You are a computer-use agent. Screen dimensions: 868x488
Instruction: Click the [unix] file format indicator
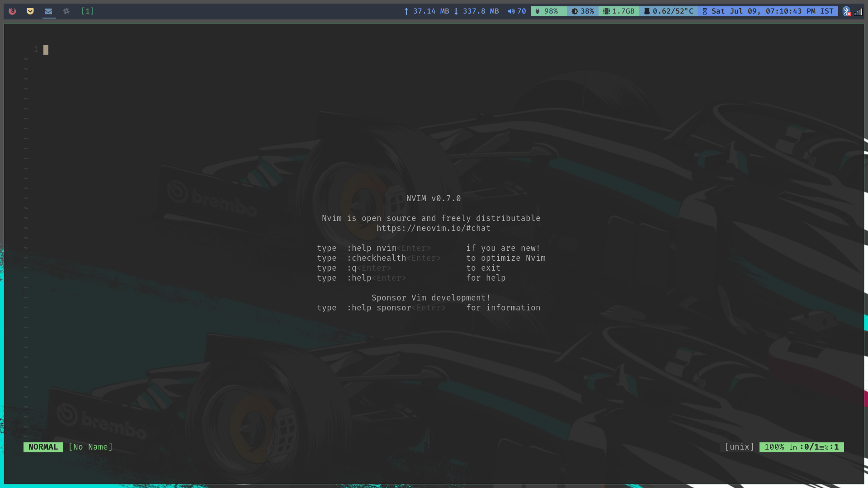[740, 447]
